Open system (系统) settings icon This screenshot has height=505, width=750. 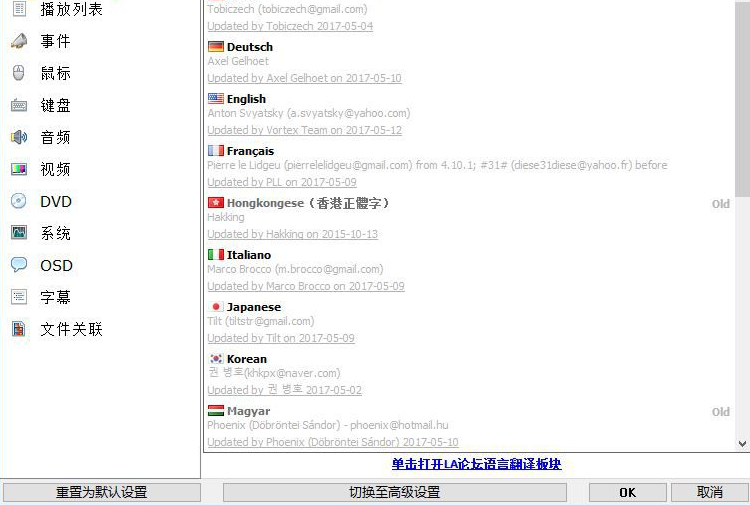(19, 233)
